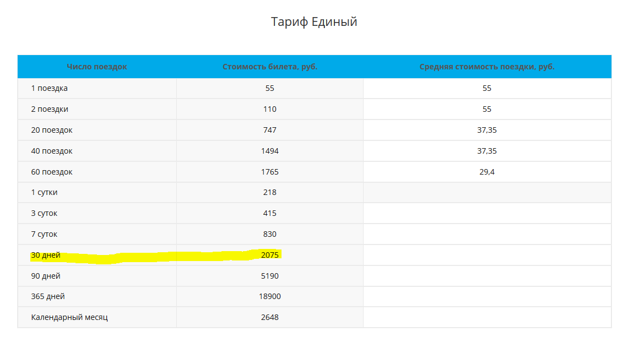Click the '2 поездки' row label
Screen dimensions: 644x342
point(50,109)
